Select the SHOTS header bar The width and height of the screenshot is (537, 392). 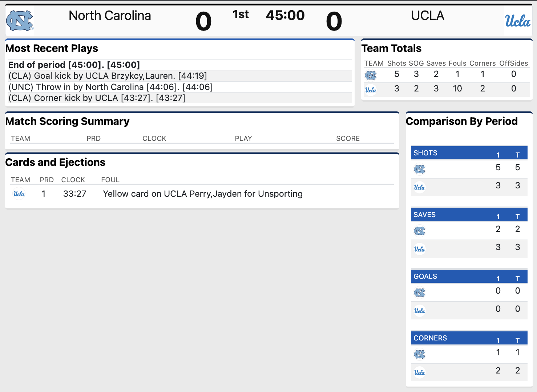(469, 153)
